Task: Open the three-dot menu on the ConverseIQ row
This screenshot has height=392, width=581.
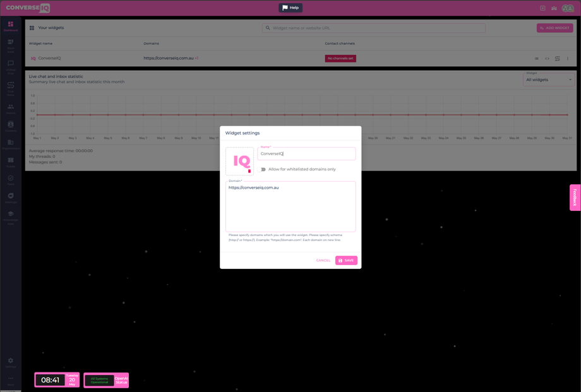Action: tap(567, 58)
